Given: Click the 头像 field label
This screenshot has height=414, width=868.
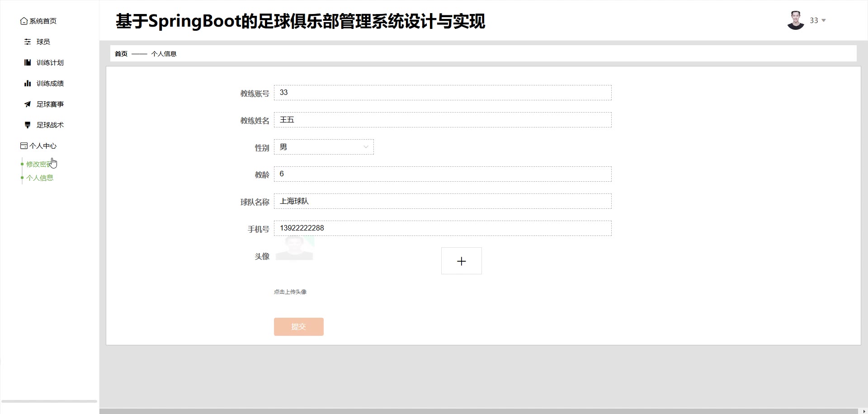Looking at the screenshot, I should point(262,256).
